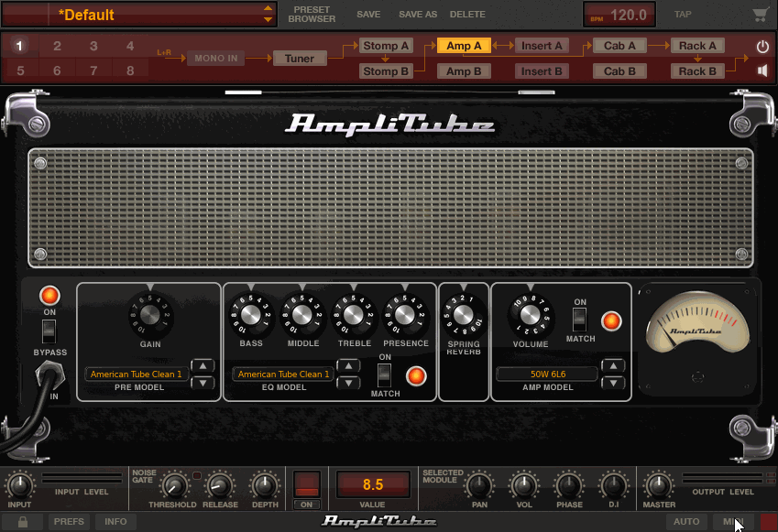Toggle the amp BYPASS switch
778x532 pixels.
point(49,331)
